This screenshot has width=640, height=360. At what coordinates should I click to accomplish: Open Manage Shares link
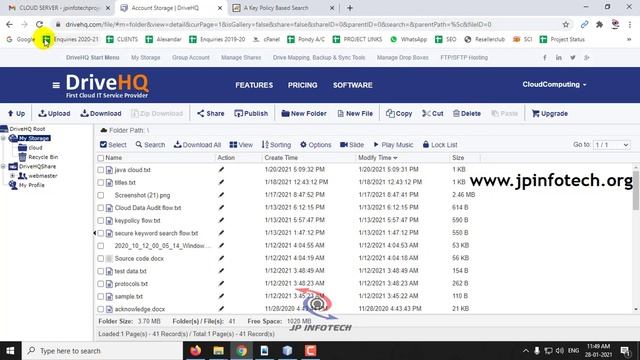tap(241, 58)
